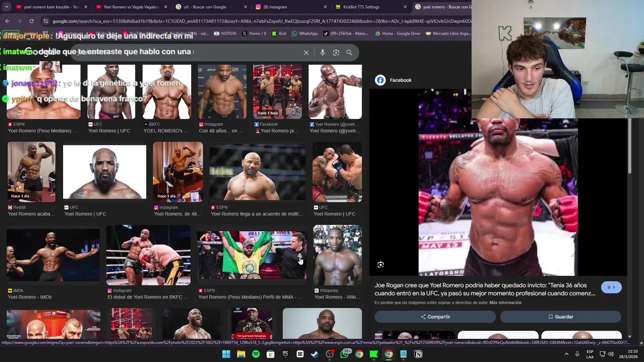
Task: Open Joe Rogan cree que Yoel Romero headline
Action: tap(485, 289)
